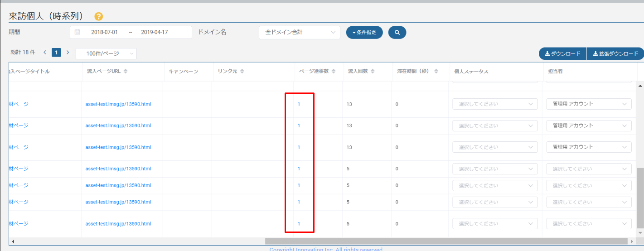Open first asset-test.lmsg.jp/13590.html link

click(x=118, y=104)
